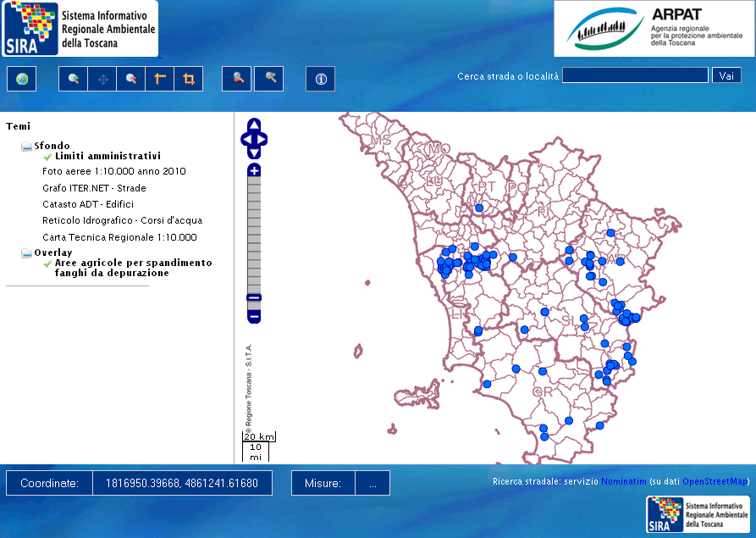
Task: Go back to the previous map extent
Action: 236,79
